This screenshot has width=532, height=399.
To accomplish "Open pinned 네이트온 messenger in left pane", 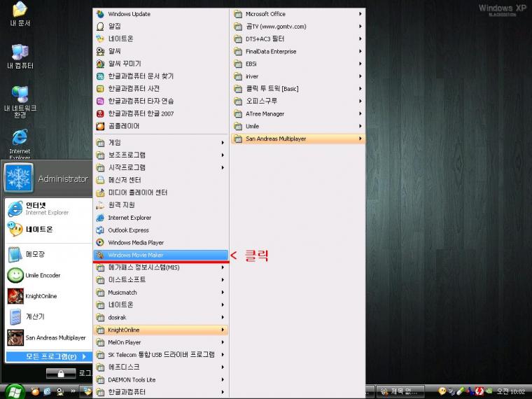I will [x=49, y=230].
